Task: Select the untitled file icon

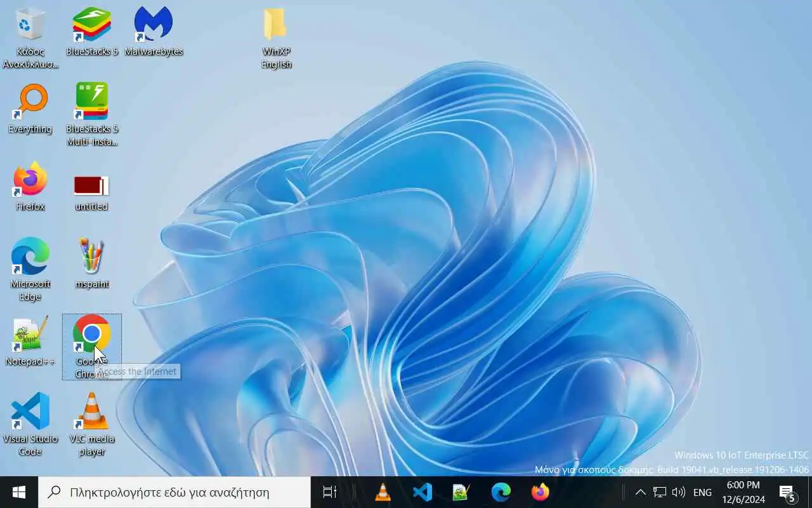Action: click(92, 193)
